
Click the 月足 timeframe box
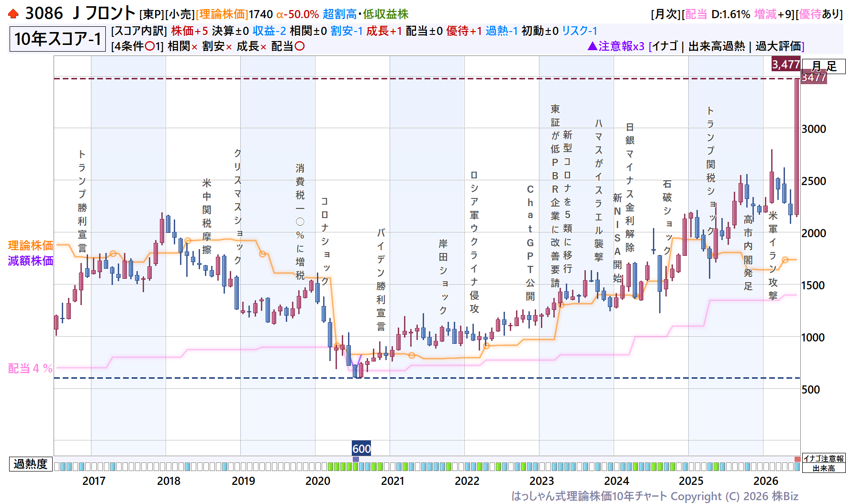point(824,66)
